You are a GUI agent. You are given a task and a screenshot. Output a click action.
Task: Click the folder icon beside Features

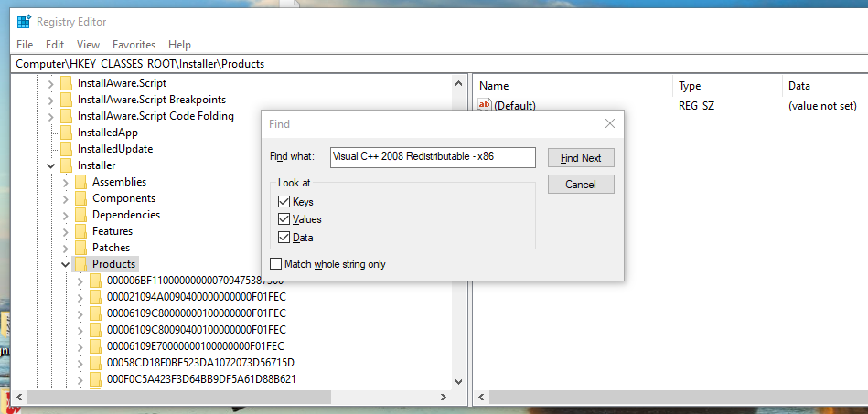80,231
